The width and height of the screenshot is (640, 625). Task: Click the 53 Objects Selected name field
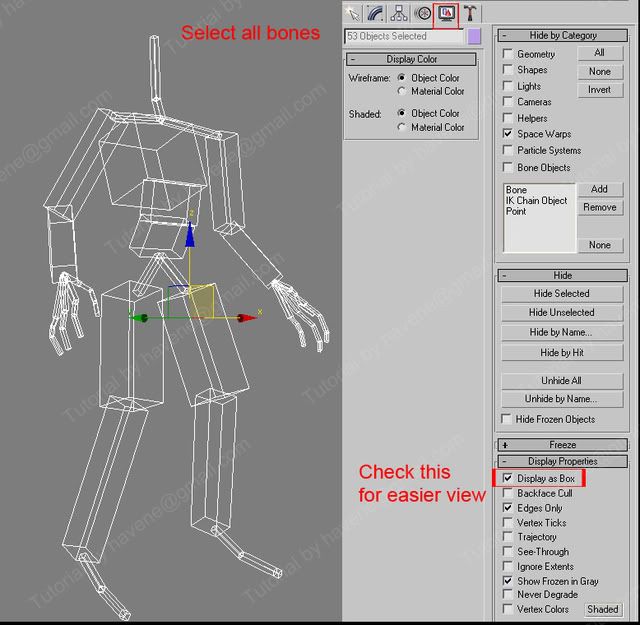404,36
